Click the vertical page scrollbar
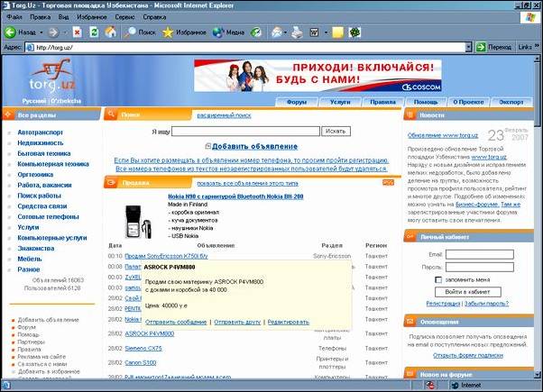This screenshot has height=392, width=543. 536,225
